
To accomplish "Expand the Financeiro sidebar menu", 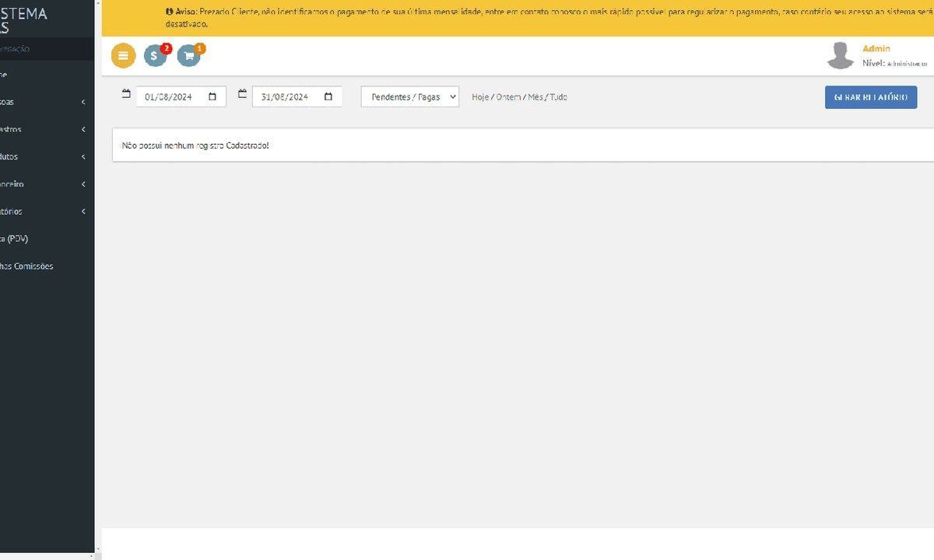I will 43,184.
